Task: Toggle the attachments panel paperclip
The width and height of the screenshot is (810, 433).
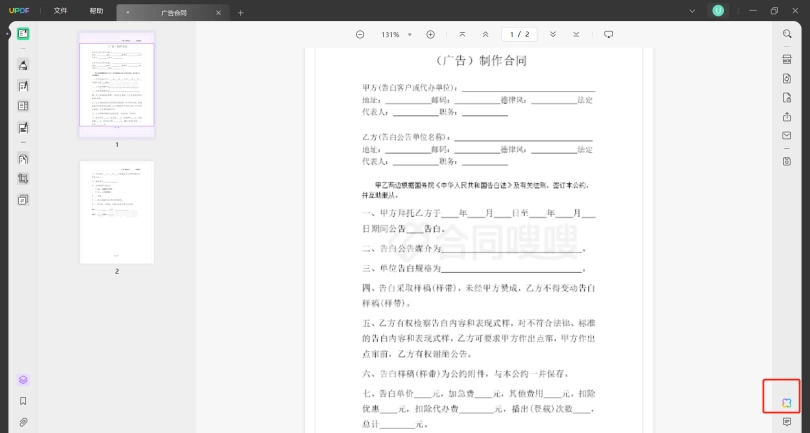Action: pyautogui.click(x=23, y=422)
